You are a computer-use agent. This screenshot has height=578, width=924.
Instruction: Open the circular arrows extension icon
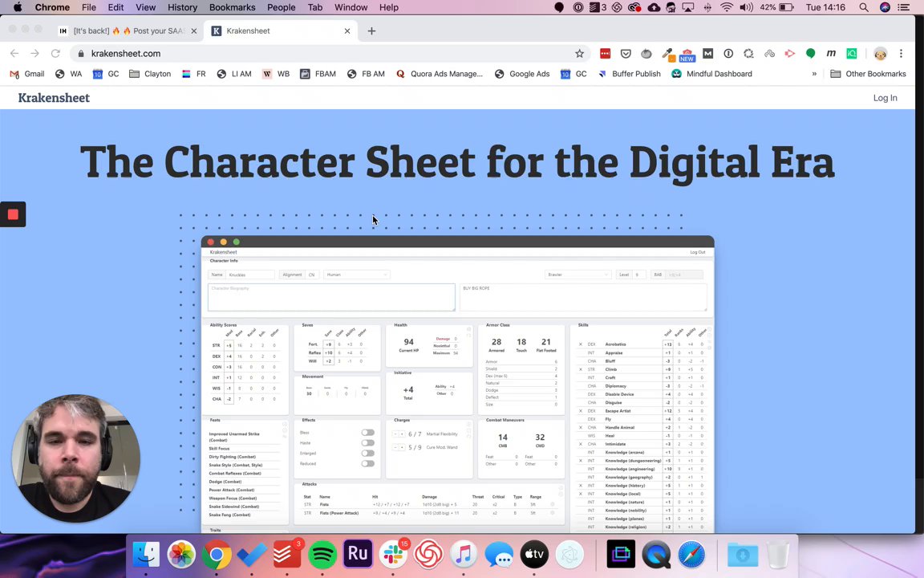coord(748,54)
